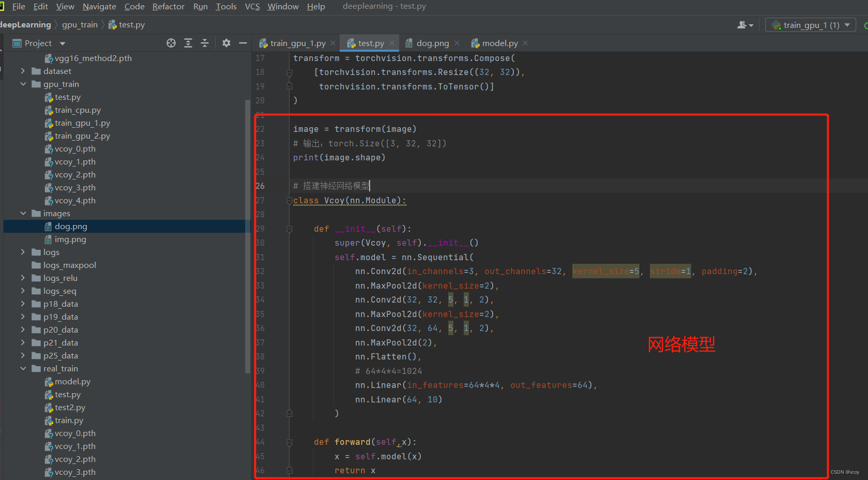Select img.png in images folder
The height and width of the screenshot is (480, 868).
coord(70,239)
